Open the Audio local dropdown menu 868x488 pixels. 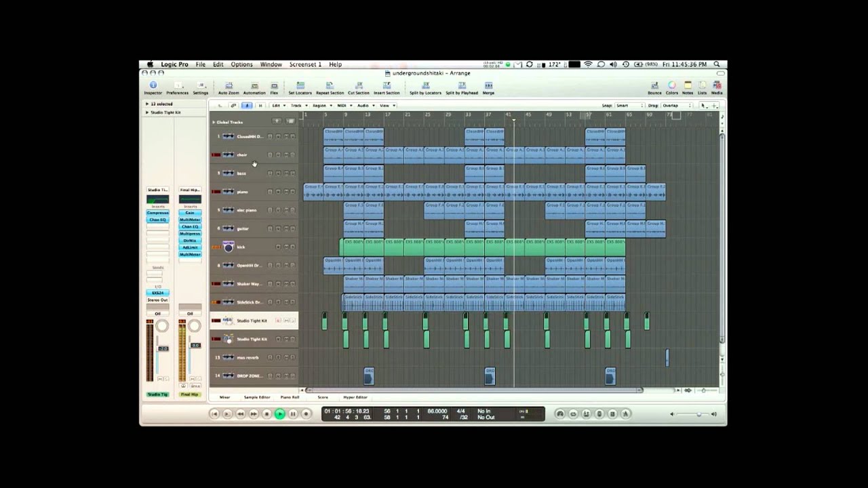click(x=365, y=106)
